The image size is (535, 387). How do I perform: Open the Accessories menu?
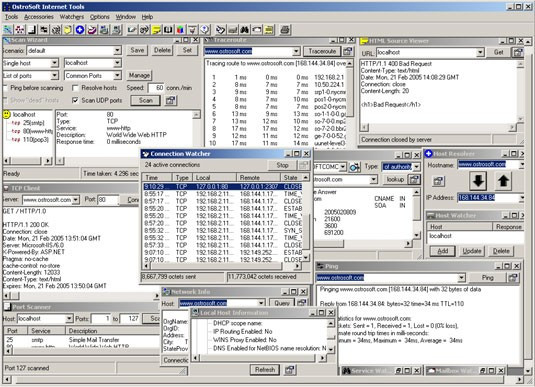39,17
